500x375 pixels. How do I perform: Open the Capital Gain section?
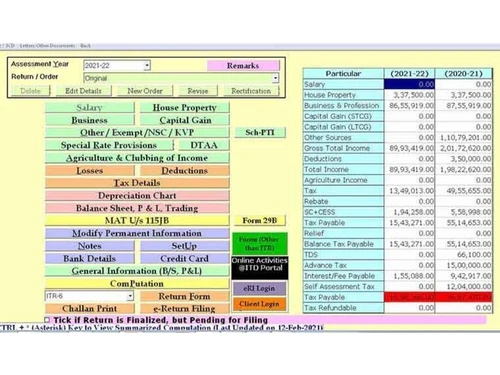pos(185,120)
